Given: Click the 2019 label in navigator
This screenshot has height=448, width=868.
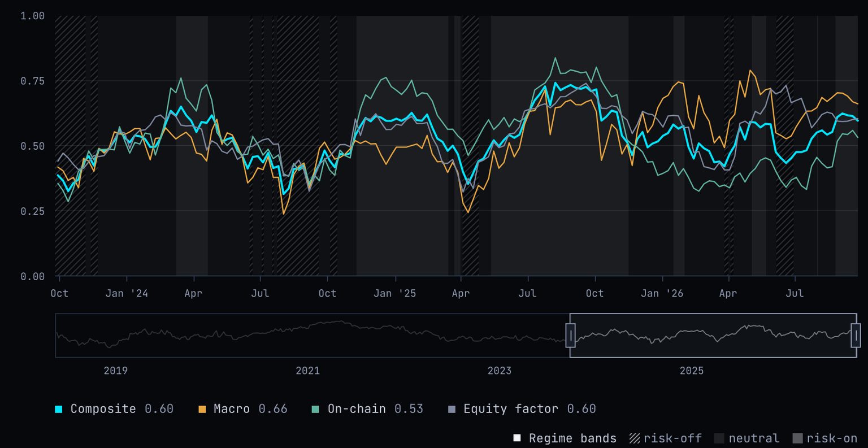Looking at the screenshot, I should (x=115, y=371).
